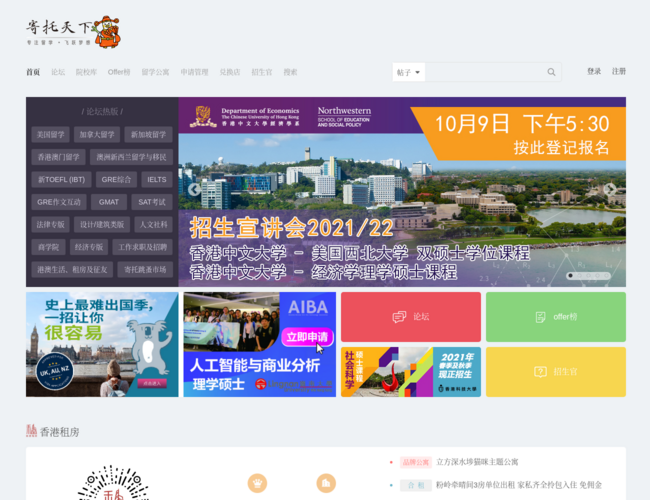This screenshot has width=650, height=500.
Task: Open the 人文社科 board
Action: (x=153, y=224)
